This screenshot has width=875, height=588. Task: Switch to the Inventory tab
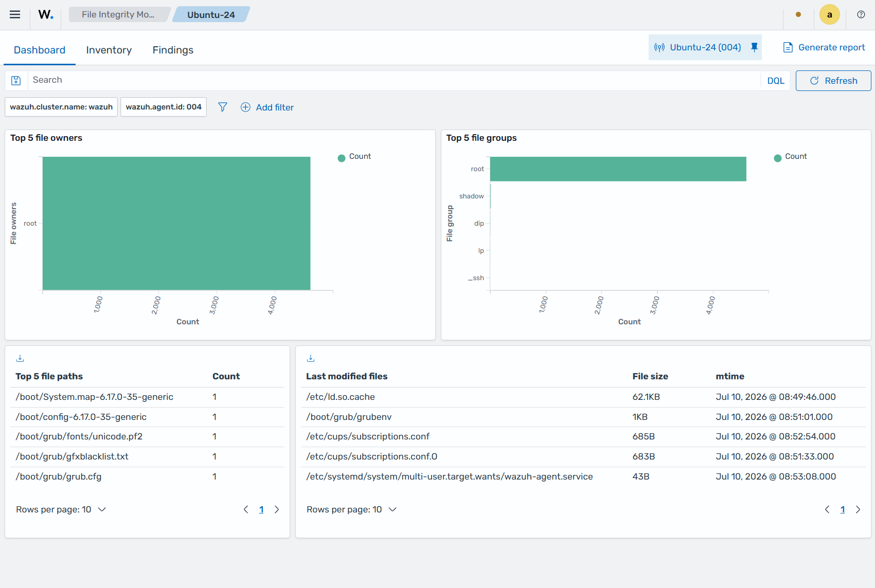(x=109, y=50)
